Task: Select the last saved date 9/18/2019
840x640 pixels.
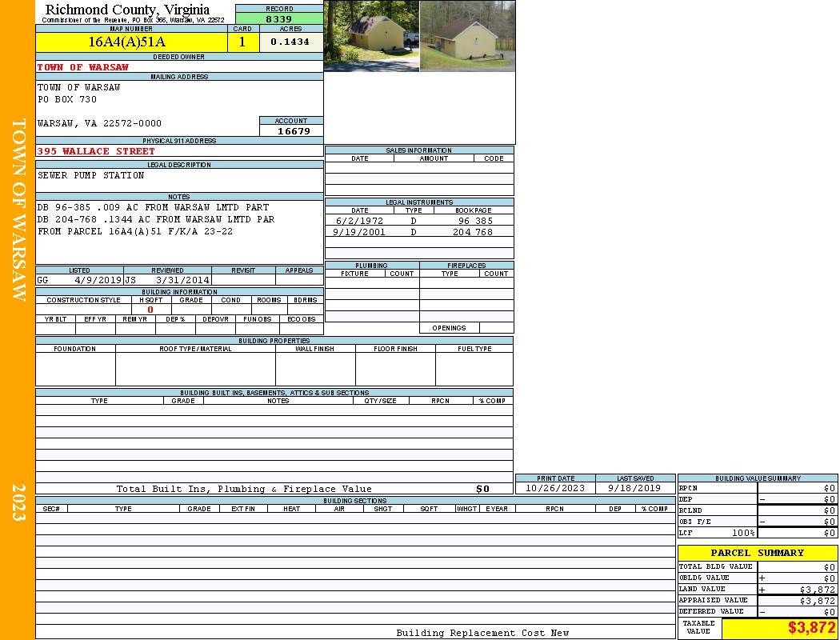Action: pos(634,488)
